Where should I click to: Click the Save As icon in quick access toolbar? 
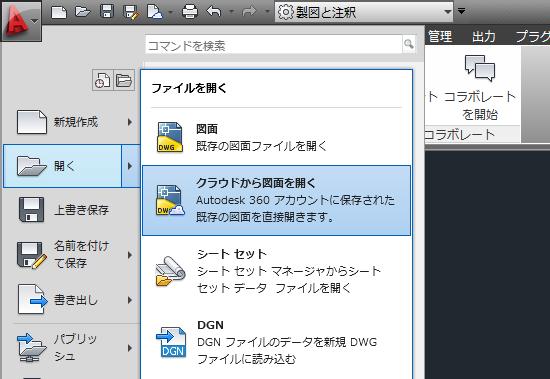[132, 12]
